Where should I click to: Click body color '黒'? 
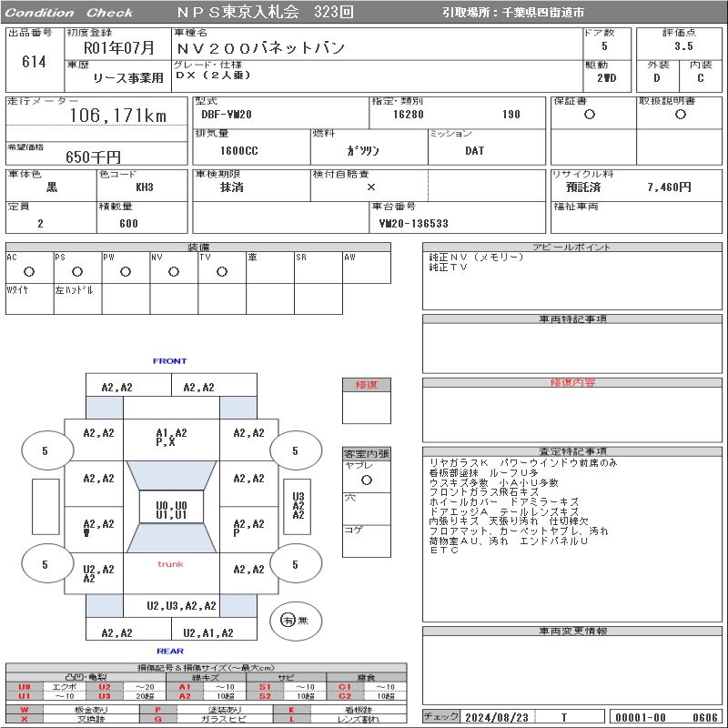[52, 187]
